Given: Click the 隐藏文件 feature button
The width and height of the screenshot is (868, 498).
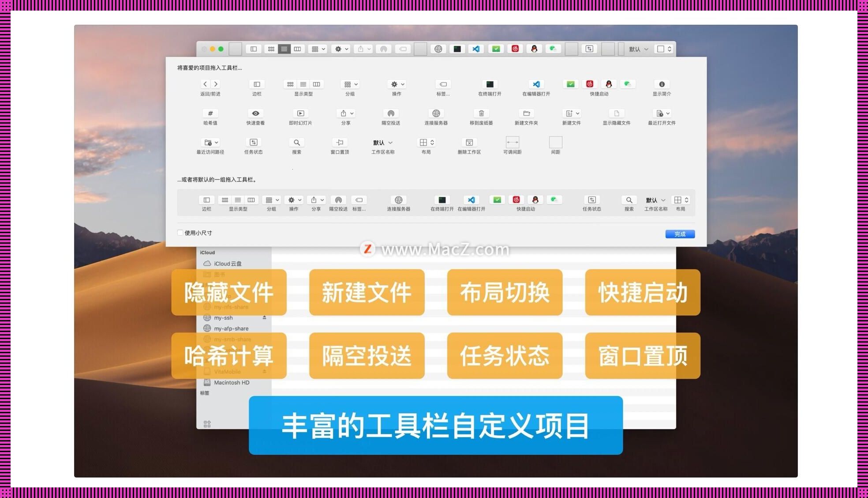Looking at the screenshot, I should point(229,292).
